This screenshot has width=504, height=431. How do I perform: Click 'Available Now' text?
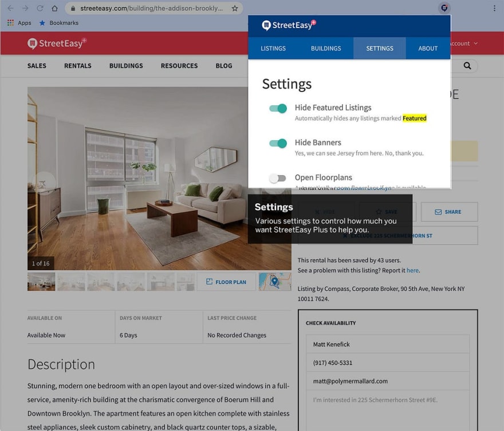tap(46, 335)
